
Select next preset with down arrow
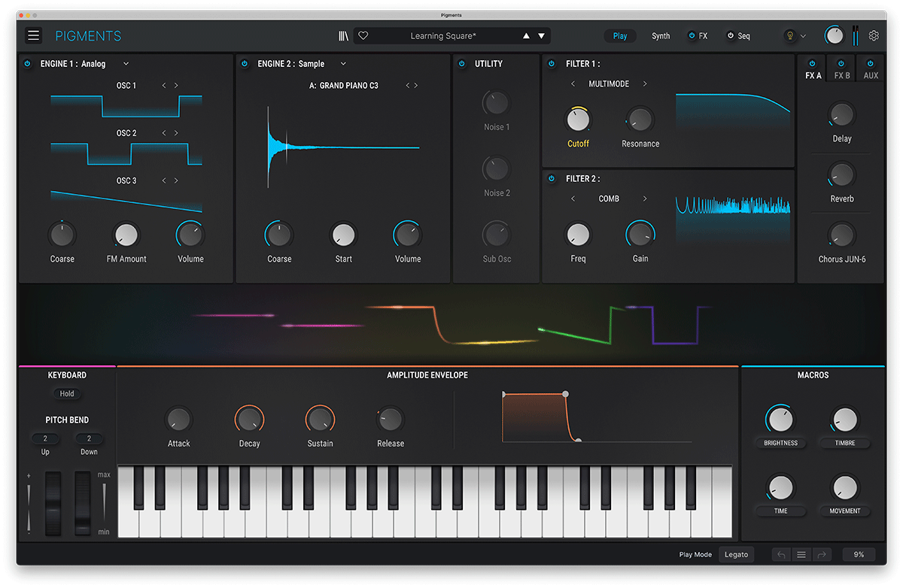click(x=541, y=35)
